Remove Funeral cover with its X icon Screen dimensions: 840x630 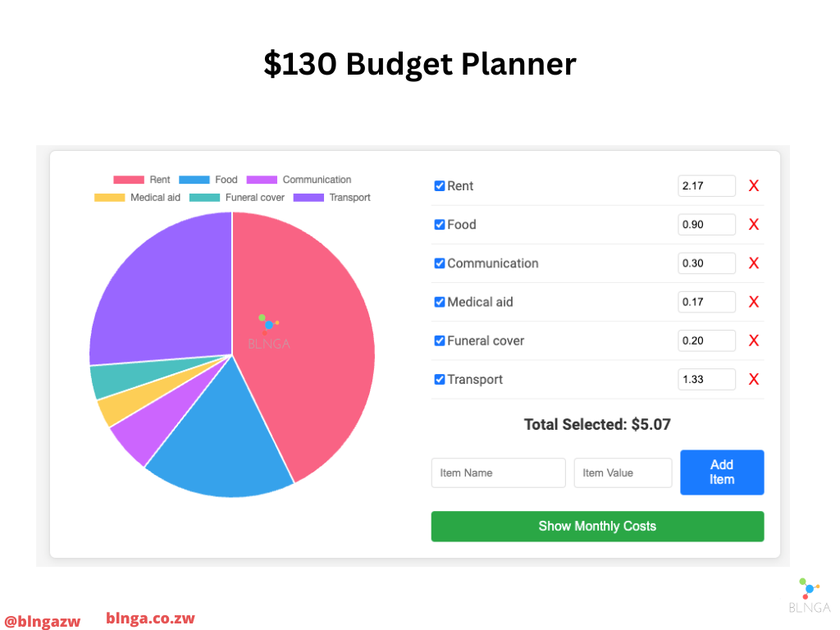pyautogui.click(x=753, y=340)
